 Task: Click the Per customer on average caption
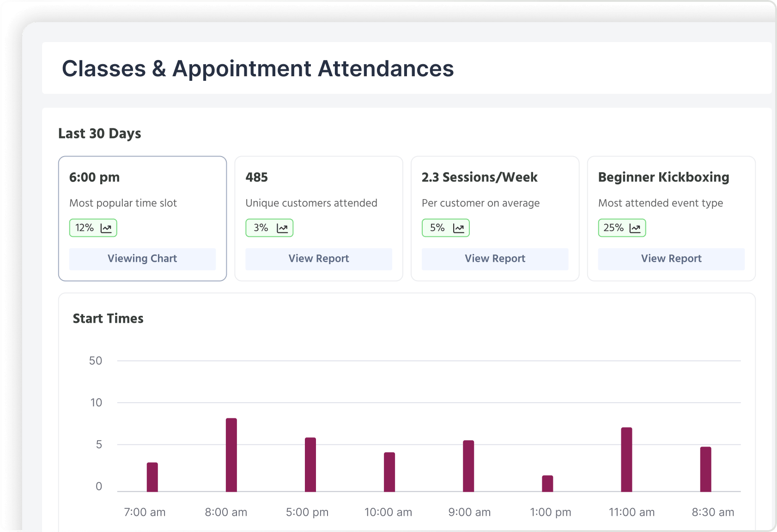point(480,203)
